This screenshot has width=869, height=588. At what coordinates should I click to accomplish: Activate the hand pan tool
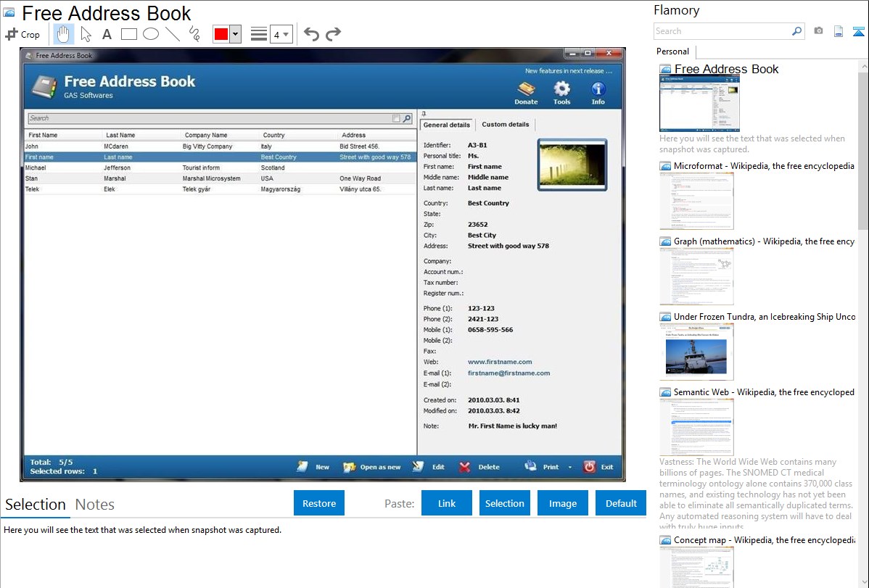[x=63, y=34]
